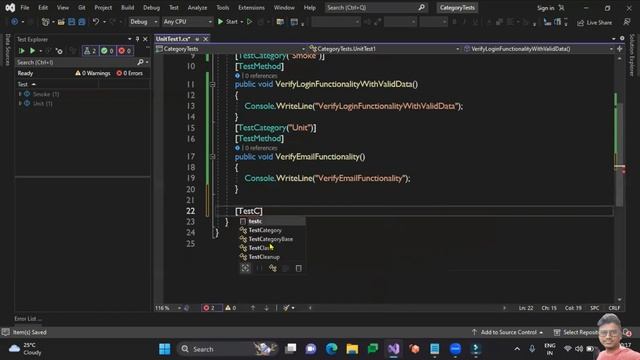
Task: Click the Send Feedback icon beside Live Share
Action: [x=627, y=22]
